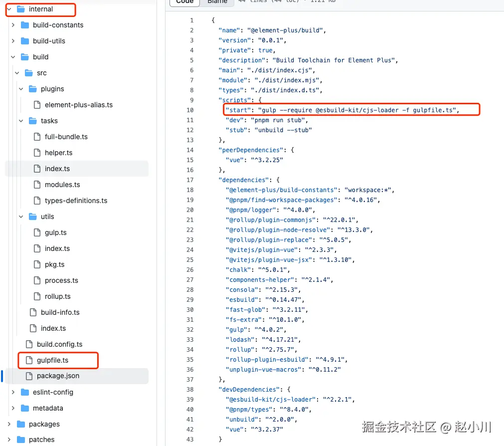The image size is (504, 446).
Task: Click line number 38 in code
Action: pyautogui.click(x=190, y=390)
